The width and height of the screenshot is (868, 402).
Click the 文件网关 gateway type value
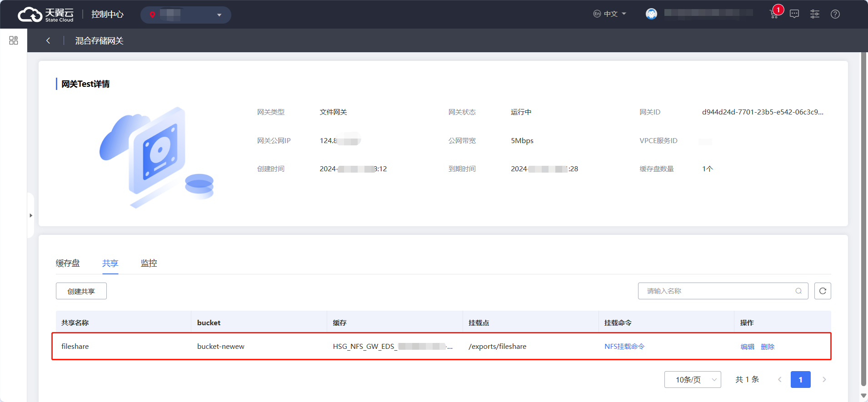[x=333, y=112]
